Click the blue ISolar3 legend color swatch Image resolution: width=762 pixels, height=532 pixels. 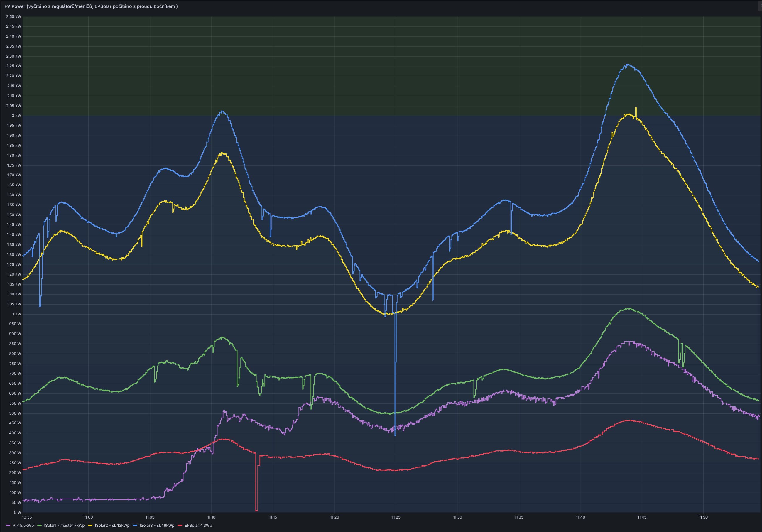click(135, 525)
